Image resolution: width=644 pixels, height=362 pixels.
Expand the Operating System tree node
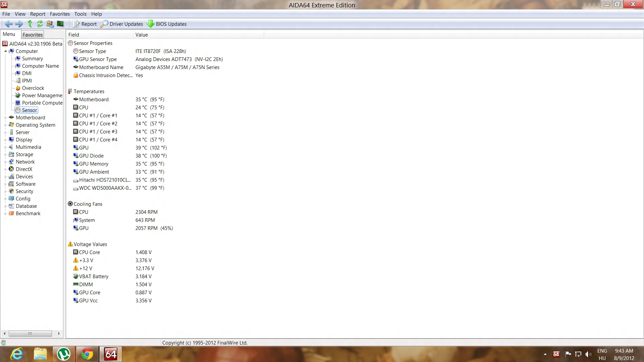click(5, 125)
